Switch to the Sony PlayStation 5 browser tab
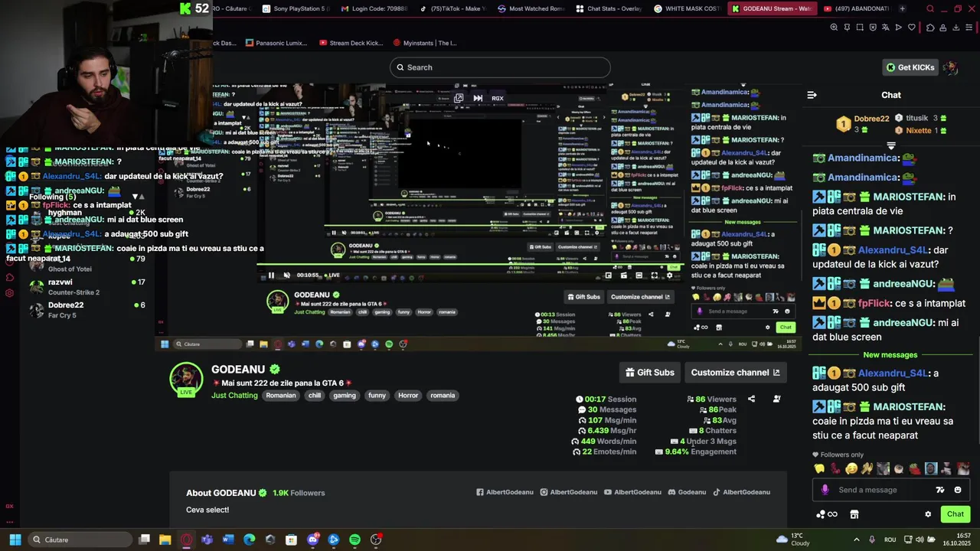The height and width of the screenshot is (551, 980). coord(296,8)
